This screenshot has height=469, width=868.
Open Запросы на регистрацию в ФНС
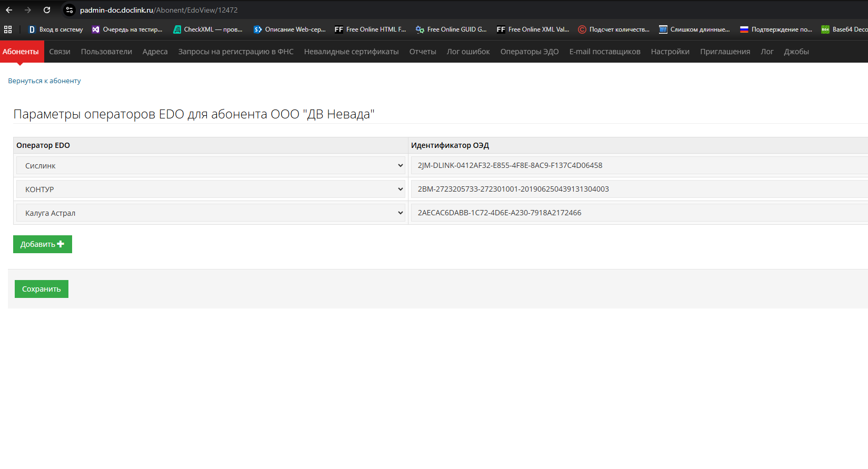click(236, 52)
